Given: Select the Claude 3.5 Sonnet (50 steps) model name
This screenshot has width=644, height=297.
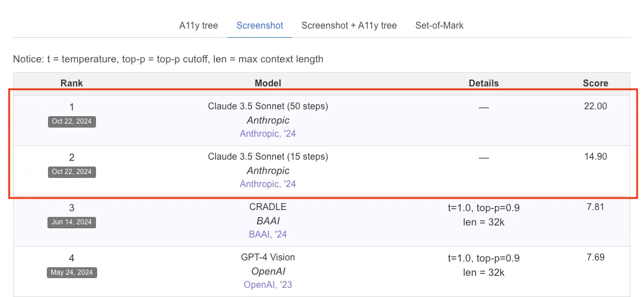Looking at the screenshot, I should click(x=267, y=106).
